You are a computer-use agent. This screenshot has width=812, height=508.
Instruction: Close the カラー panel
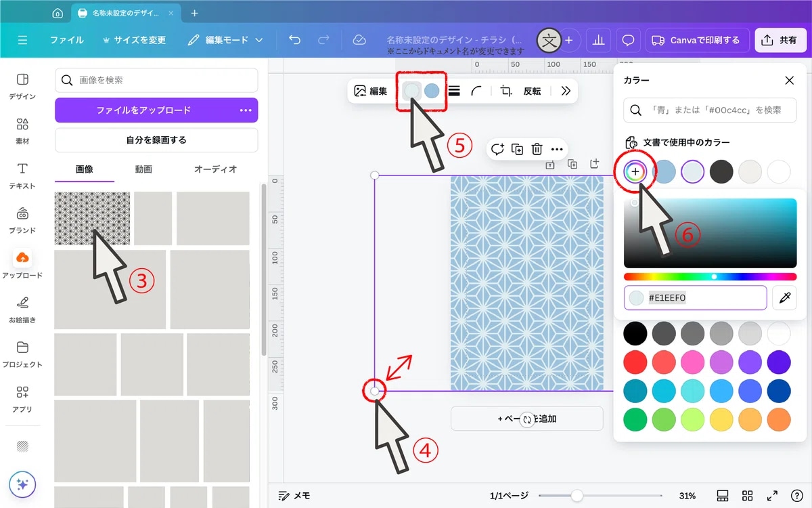coord(789,80)
